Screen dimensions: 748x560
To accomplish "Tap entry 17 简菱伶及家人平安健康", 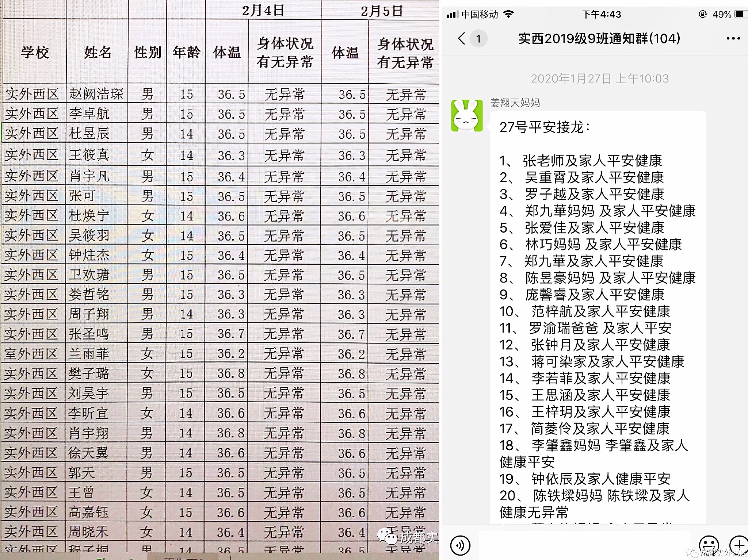I will (585, 429).
